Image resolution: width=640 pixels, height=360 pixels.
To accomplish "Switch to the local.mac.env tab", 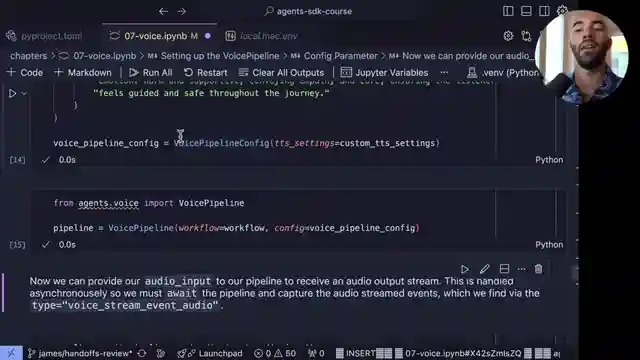I will (262, 36).
